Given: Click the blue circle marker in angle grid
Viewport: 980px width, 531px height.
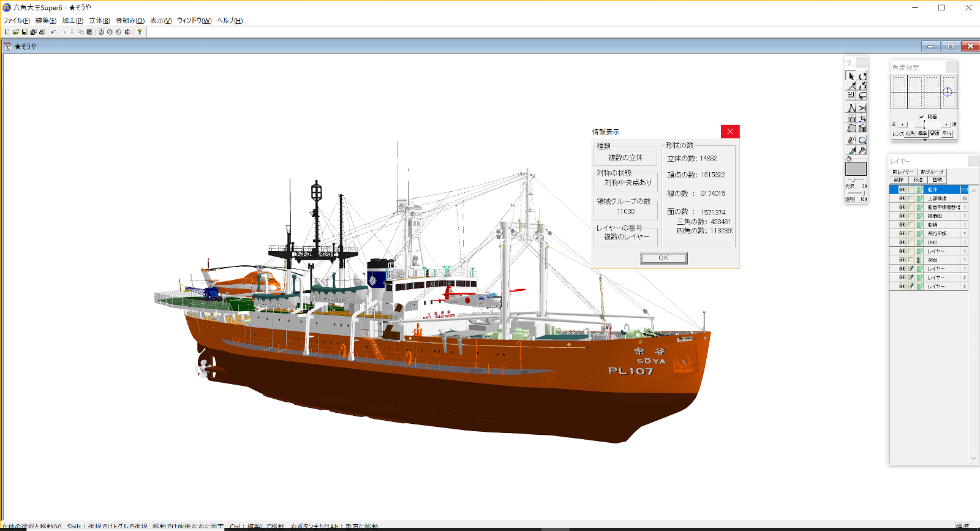Looking at the screenshot, I should pos(947,92).
